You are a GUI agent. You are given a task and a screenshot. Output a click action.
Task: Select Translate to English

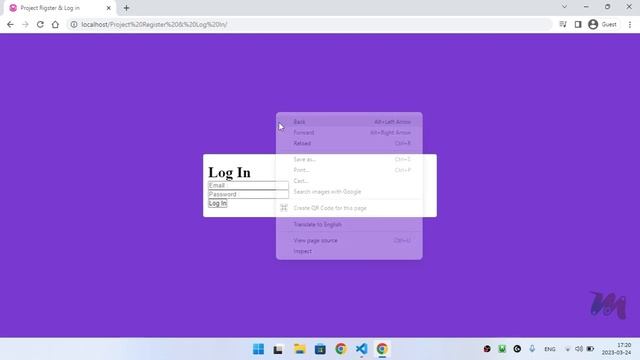click(x=349, y=224)
